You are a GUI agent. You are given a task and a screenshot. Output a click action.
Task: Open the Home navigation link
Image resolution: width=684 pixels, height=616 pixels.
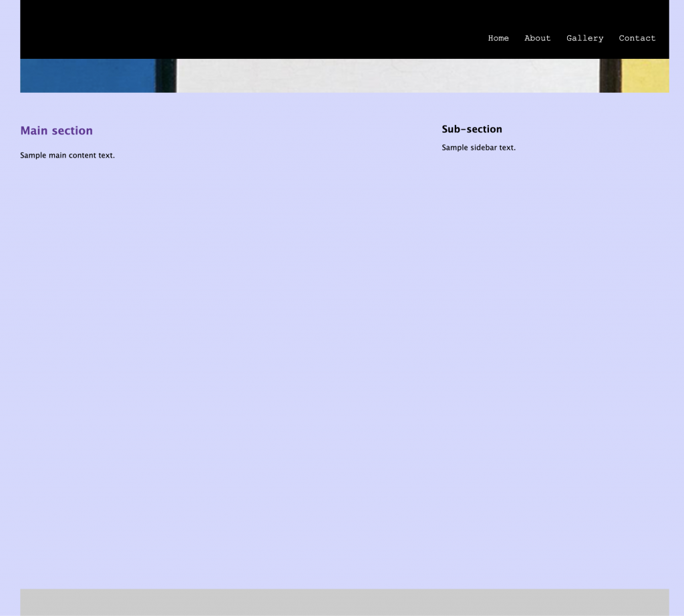point(498,38)
